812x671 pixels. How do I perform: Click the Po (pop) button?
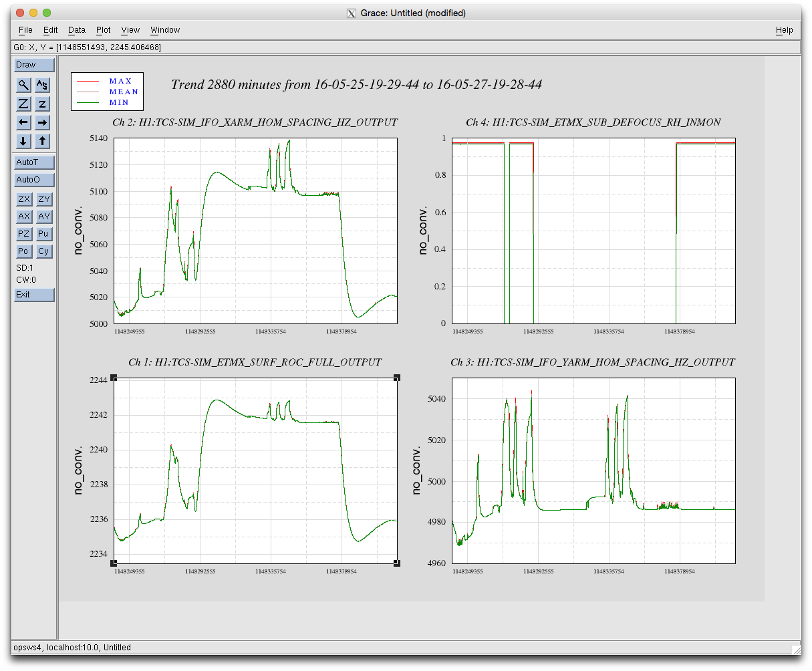click(x=24, y=251)
